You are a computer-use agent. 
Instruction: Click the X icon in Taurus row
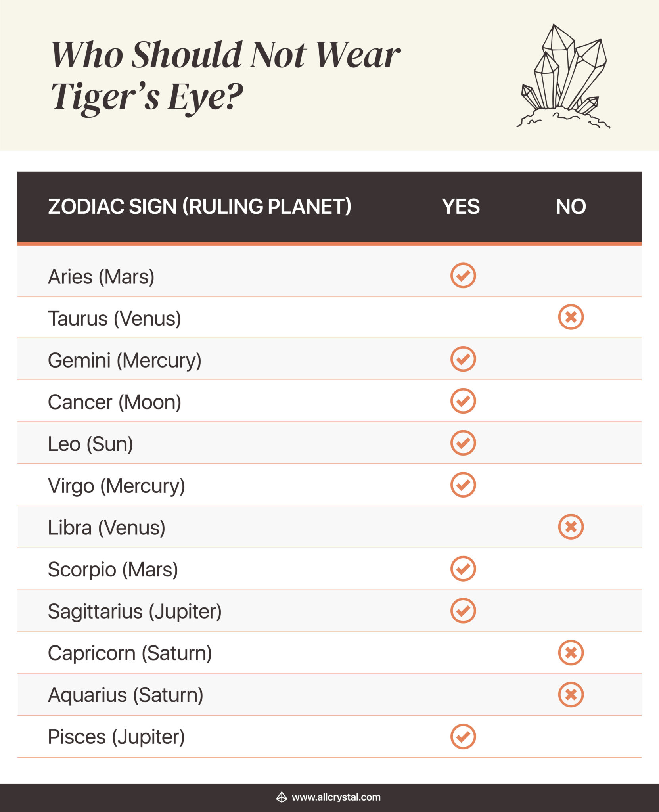point(571,317)
